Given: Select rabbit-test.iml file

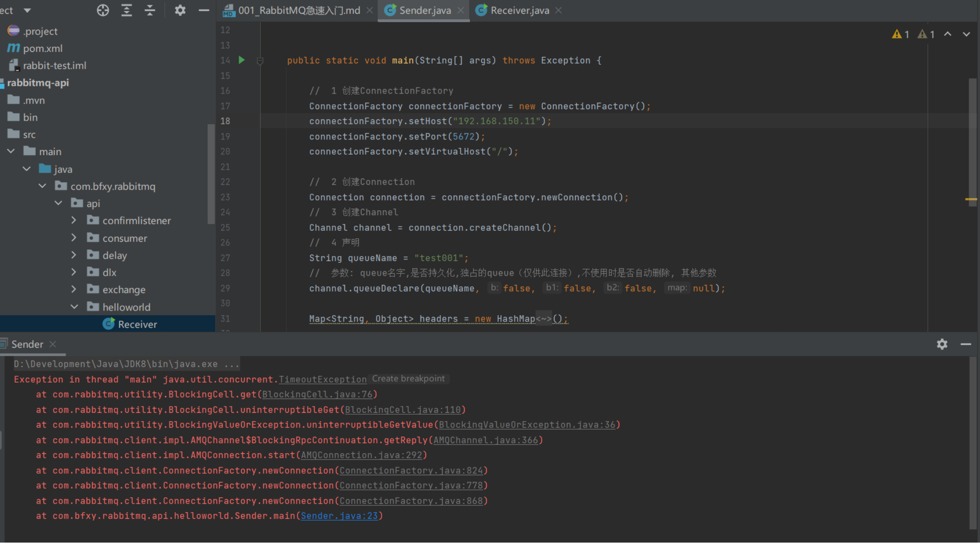Looking at the screenshot, I should [55, 66].
